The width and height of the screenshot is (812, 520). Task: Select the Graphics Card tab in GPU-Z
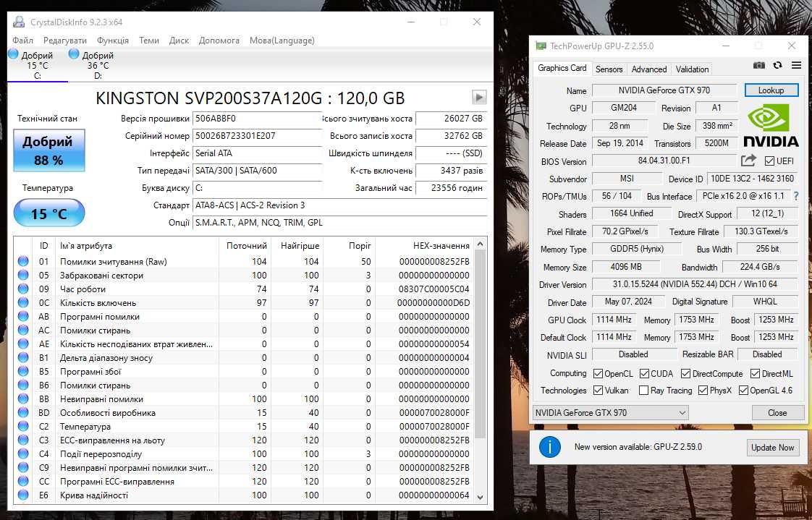pos(562,68)
